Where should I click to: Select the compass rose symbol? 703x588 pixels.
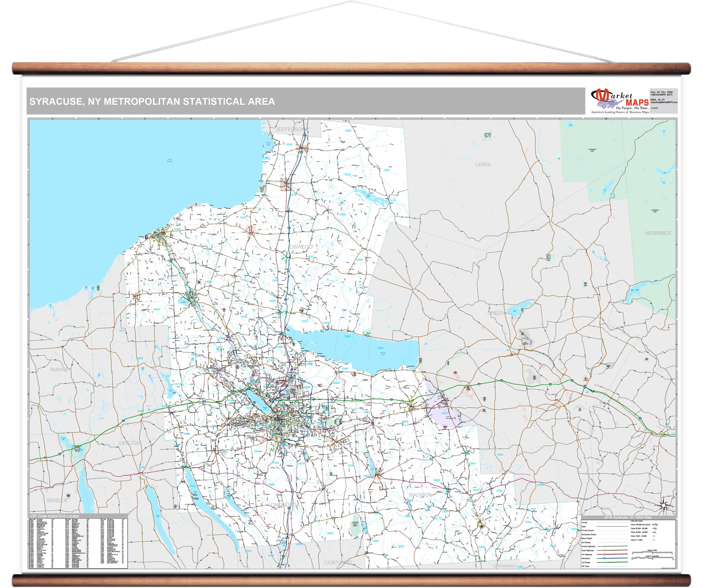click(663, 505)
